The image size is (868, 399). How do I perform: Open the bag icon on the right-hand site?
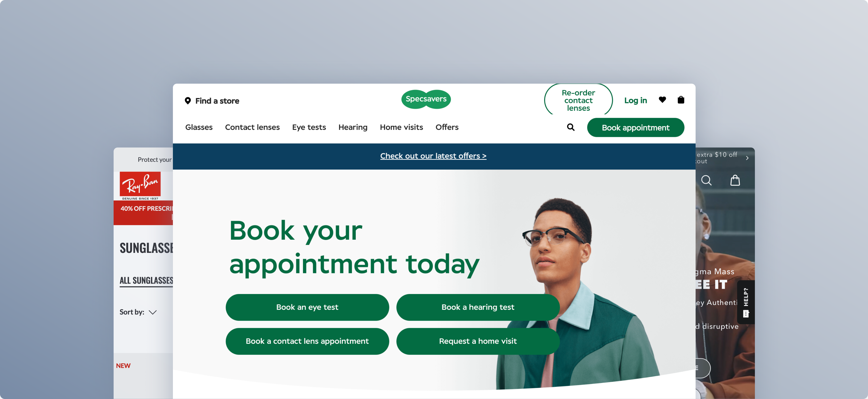(735, 181)
